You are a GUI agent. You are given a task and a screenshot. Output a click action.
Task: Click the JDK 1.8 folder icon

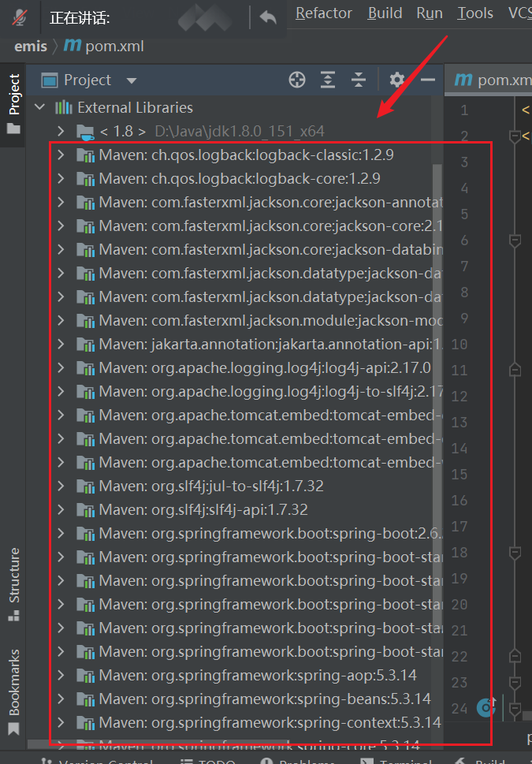point(85,132)
